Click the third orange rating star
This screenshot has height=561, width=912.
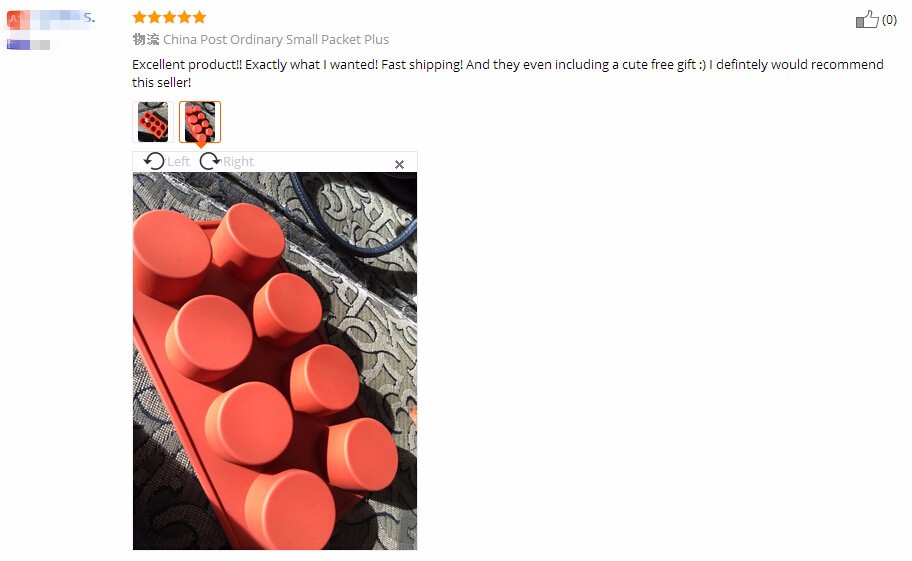click(x=169, y=17)
